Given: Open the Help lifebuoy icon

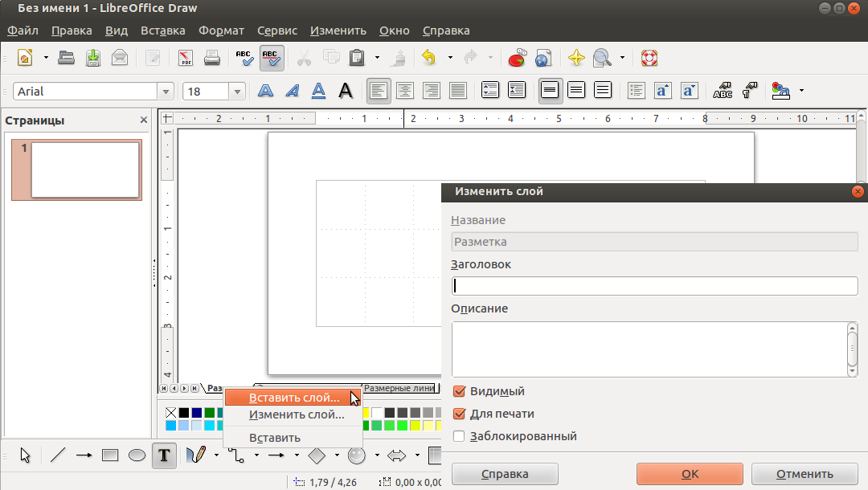Looking at the screenshot, I should click(x=649, y=58).
